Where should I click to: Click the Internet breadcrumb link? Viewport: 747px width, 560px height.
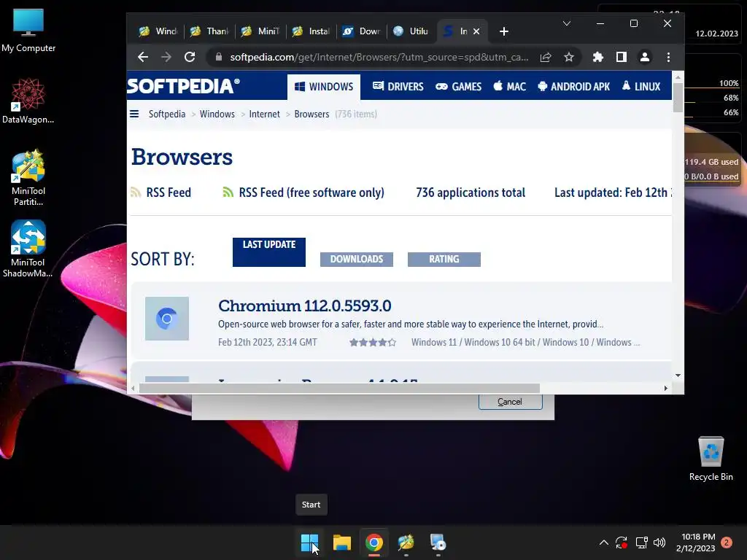click(264, 114)
